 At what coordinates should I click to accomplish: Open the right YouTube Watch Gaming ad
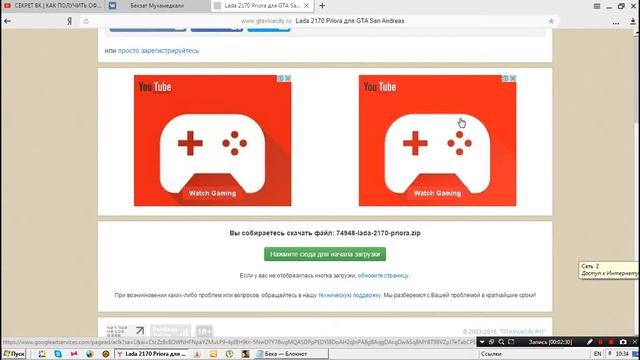click(437, 140)
